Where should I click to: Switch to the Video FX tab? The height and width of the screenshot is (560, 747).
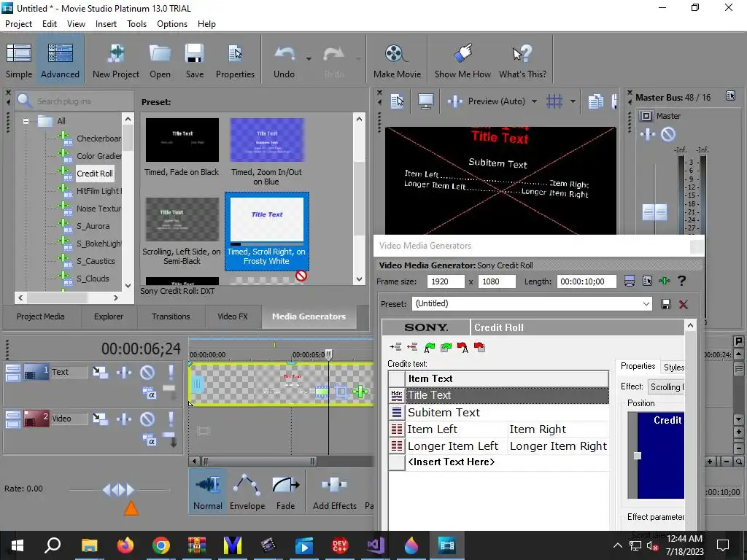(x=233, y=316)
